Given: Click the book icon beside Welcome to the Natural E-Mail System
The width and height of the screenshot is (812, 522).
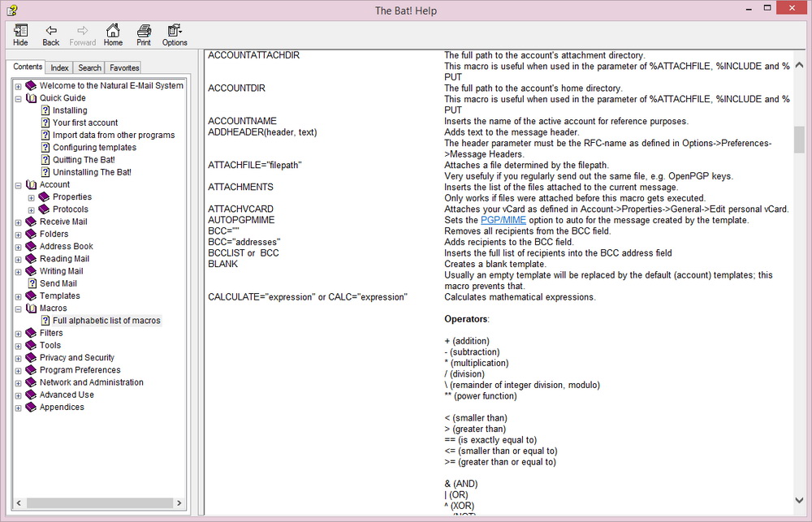Looking at the screenshot, I should [x=31, y=85].
